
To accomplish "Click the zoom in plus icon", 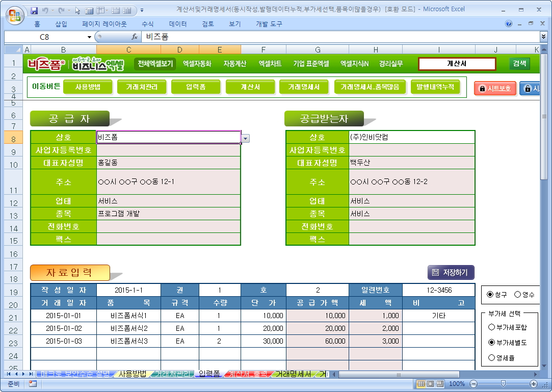I will pyautogui.click(x=534, y=383).
